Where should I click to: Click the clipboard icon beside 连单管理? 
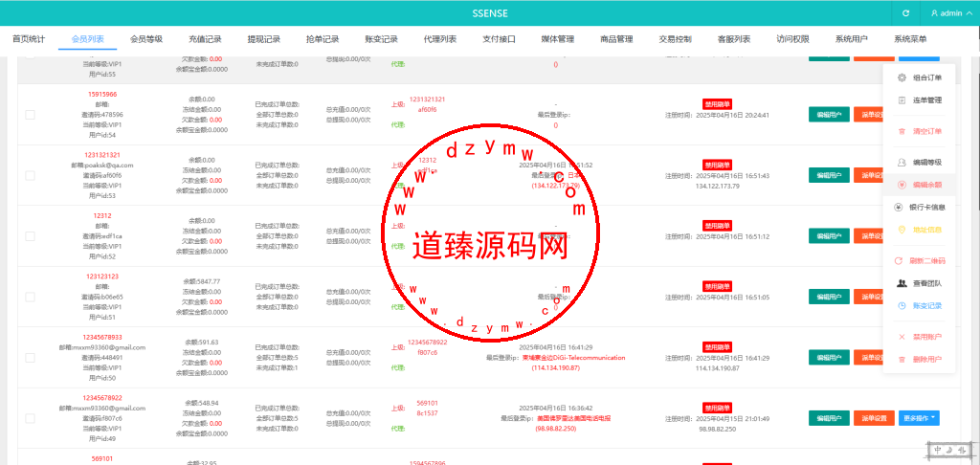pos(902,100)
